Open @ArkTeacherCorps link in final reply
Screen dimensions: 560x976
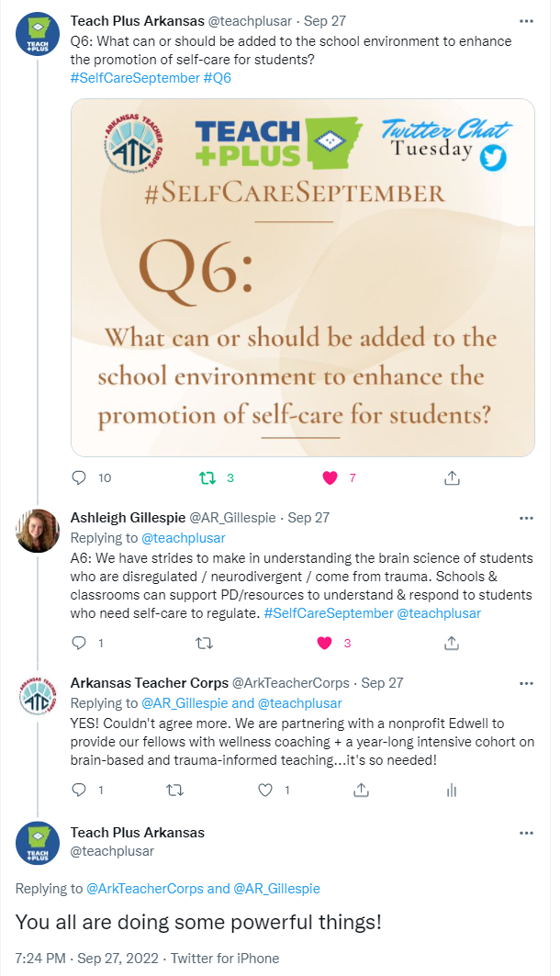(x=145, y=889)
